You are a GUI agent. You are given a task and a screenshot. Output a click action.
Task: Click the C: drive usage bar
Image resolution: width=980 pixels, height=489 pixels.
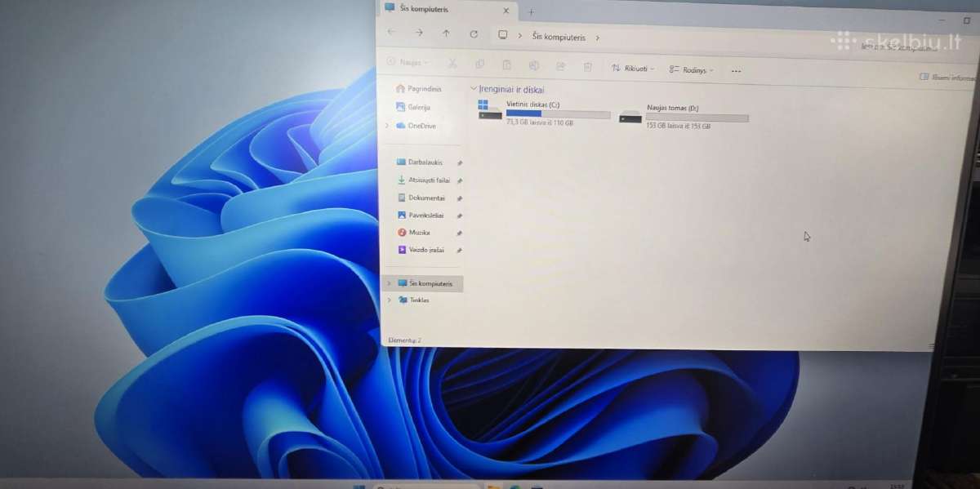point(558,114)
